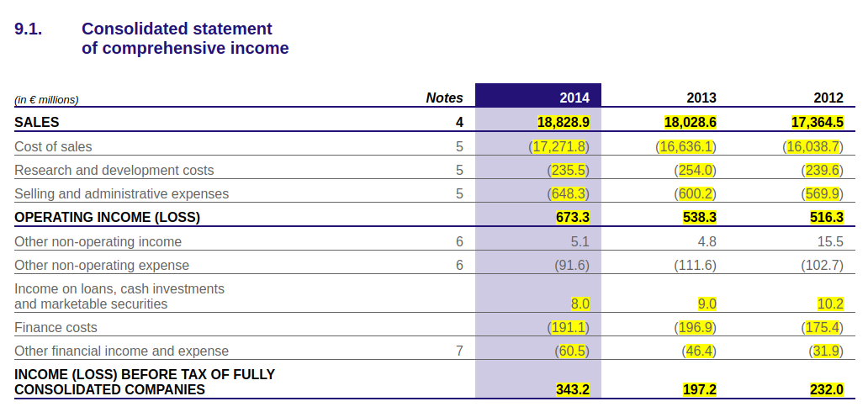Image resolution: width=868 pixels, height=412 pixels.
Task: Click the (111.6) value
Action: pos(696,265)
